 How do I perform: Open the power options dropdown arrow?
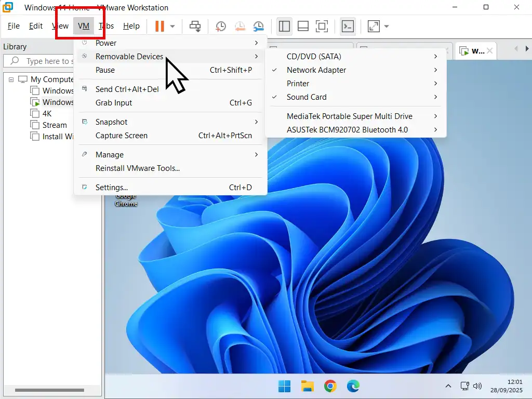pyautogui.click(x=172, y=26)
